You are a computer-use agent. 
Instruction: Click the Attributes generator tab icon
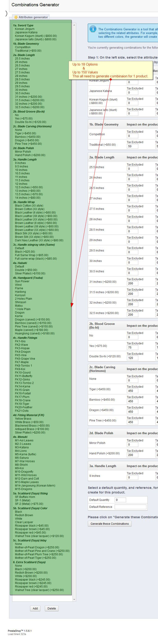coord(16,17)
